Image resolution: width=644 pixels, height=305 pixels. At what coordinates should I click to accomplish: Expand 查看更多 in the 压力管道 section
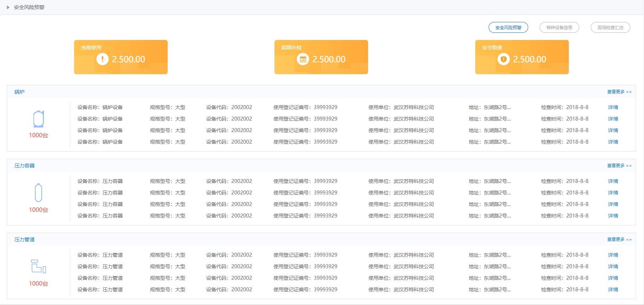619,239
